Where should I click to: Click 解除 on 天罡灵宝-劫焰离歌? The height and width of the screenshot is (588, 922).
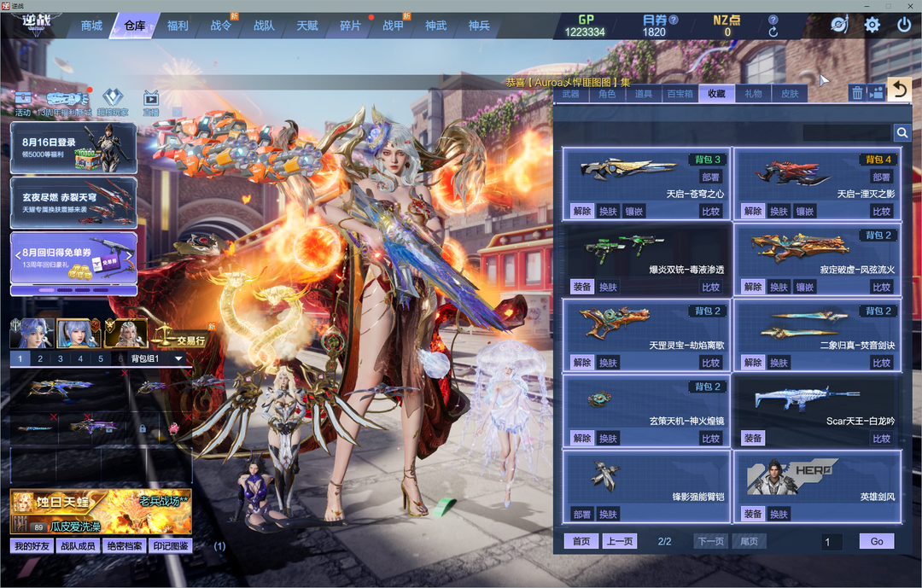(x=582, y=363)
